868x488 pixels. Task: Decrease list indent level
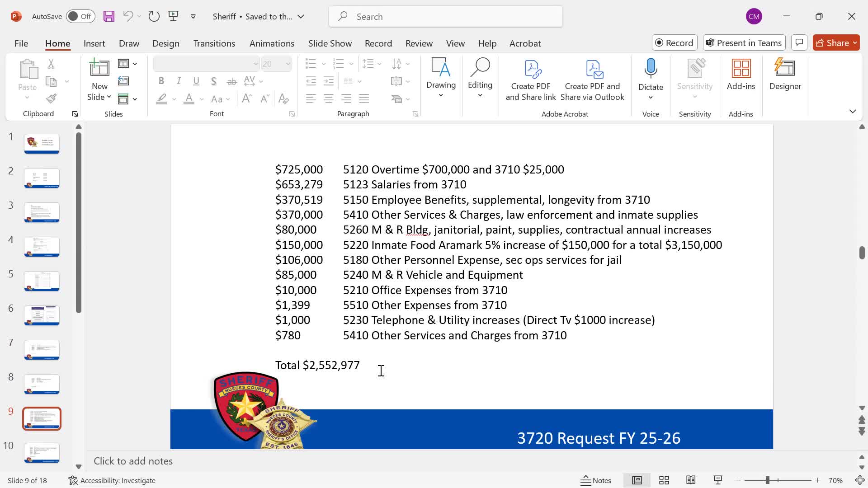pos(311,81)
